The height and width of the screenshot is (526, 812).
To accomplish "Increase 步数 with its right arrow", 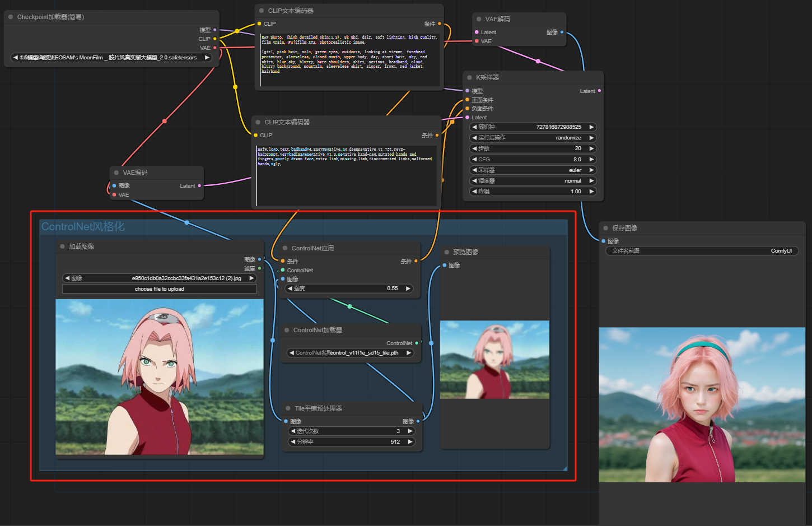I will point(591,148).
